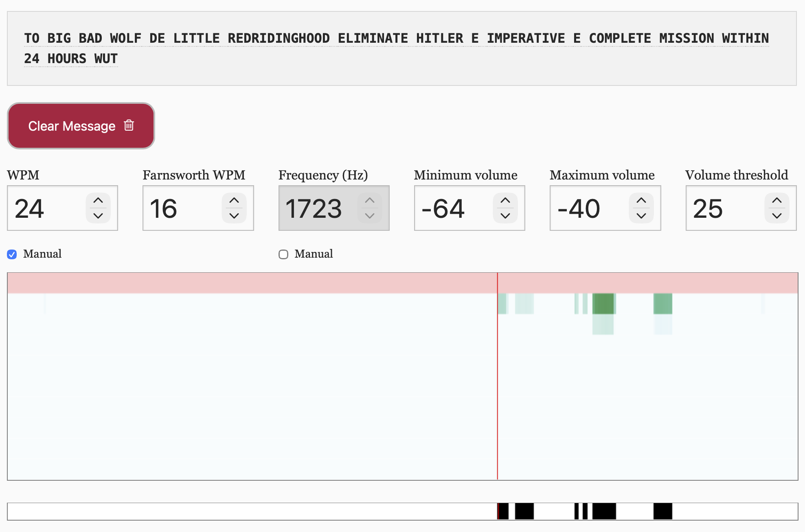Click the trash icon in Clear Message

tap(129, 125)
